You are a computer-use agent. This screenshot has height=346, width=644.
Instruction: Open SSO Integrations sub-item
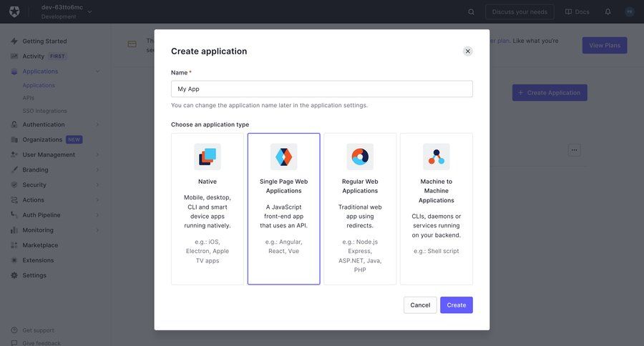pyautogui.click(x=44, y=111)
